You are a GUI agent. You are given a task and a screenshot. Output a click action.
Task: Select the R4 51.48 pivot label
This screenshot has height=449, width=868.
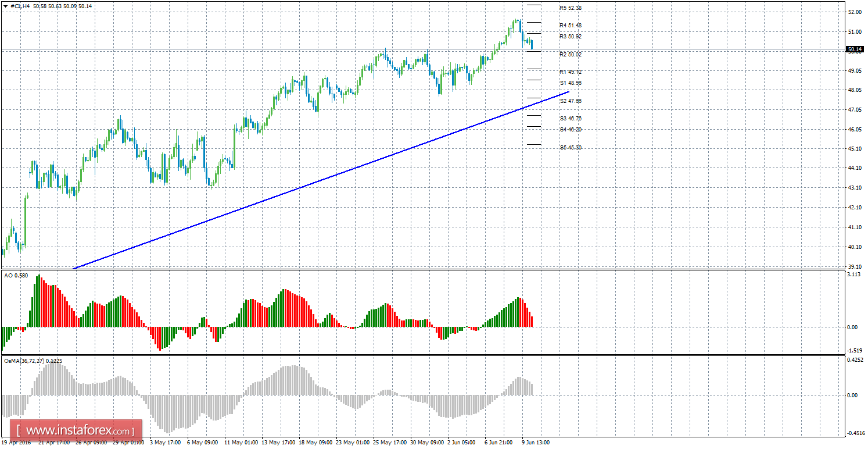pos(571,26)
